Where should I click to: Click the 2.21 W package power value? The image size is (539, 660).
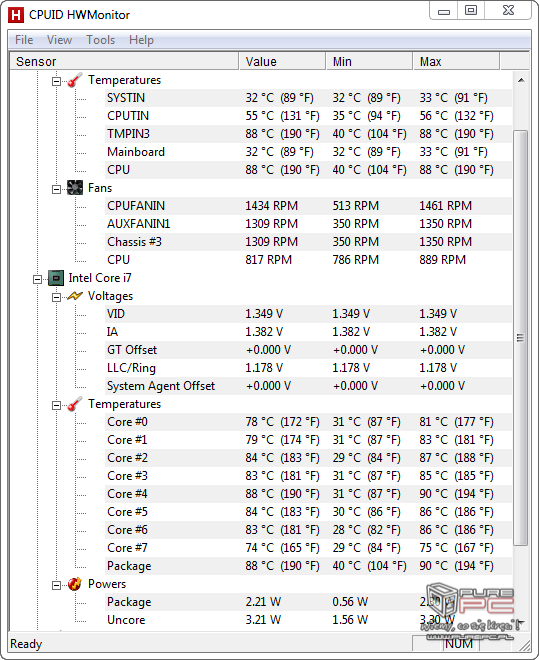click(263, 602)
